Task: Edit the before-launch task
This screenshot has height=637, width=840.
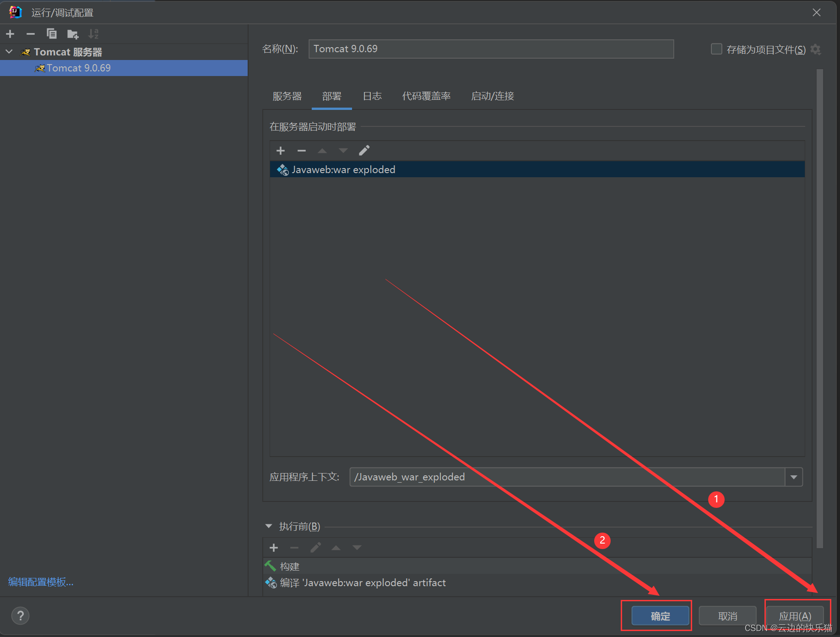Action: click(315, 548)
